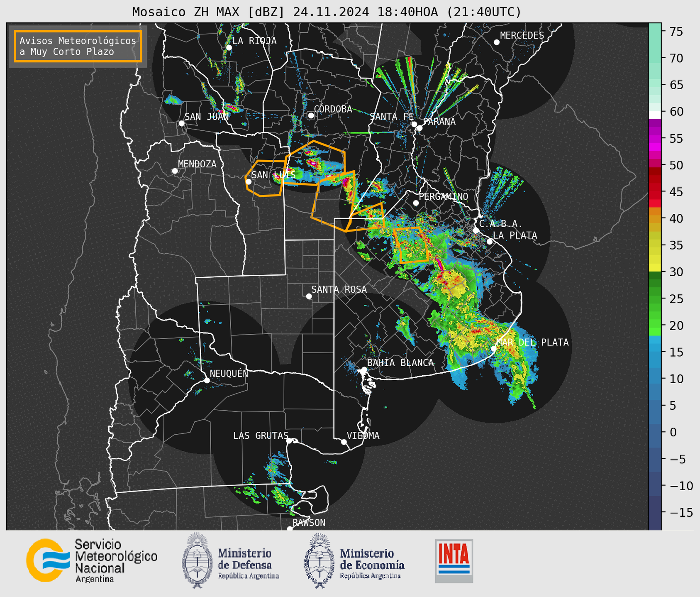Select the C.A.B.A. city label
700x597 pixels.
coord(501,224)
